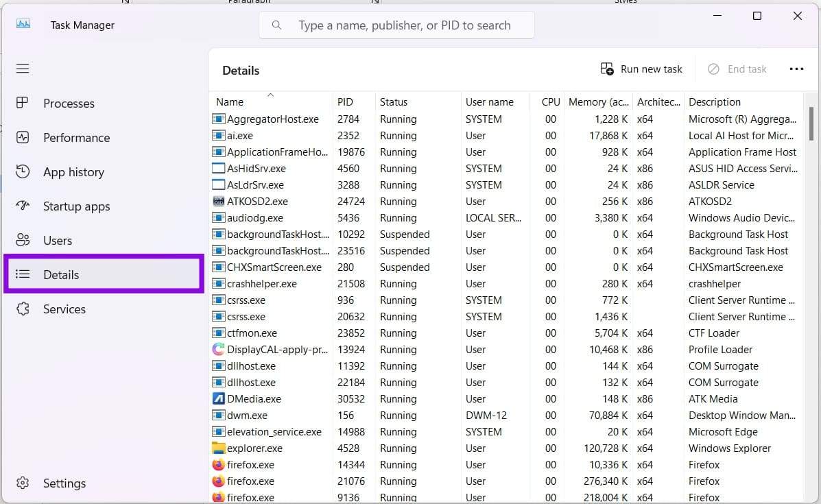Open the Services tab
The image size is (821, 504).
tap(104, 309)
